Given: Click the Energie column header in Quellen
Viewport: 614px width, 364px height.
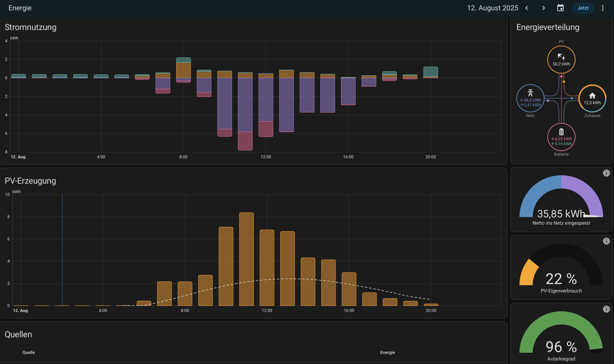Looking at the screenshot, I should coord(387,352).
